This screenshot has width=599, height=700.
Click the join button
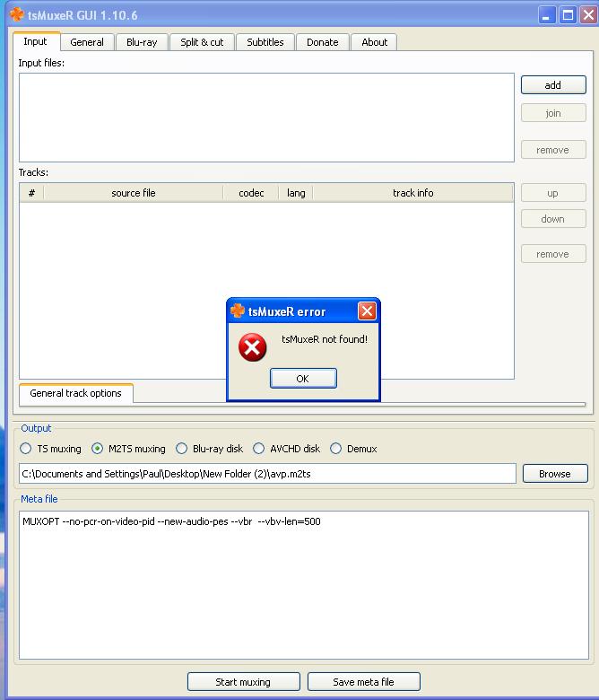pos(553,113)
